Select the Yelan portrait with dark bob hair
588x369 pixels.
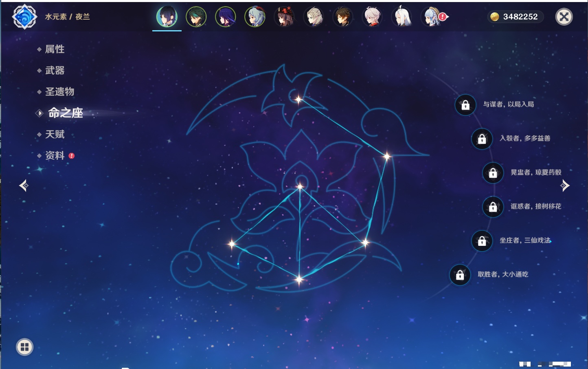167,17
